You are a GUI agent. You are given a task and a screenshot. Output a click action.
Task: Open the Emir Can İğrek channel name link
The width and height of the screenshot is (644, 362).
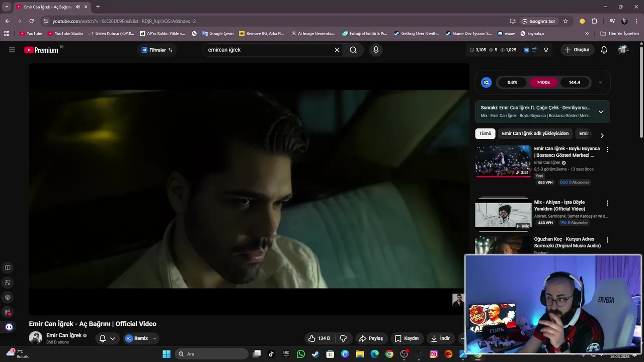click(x=64, y=335)
